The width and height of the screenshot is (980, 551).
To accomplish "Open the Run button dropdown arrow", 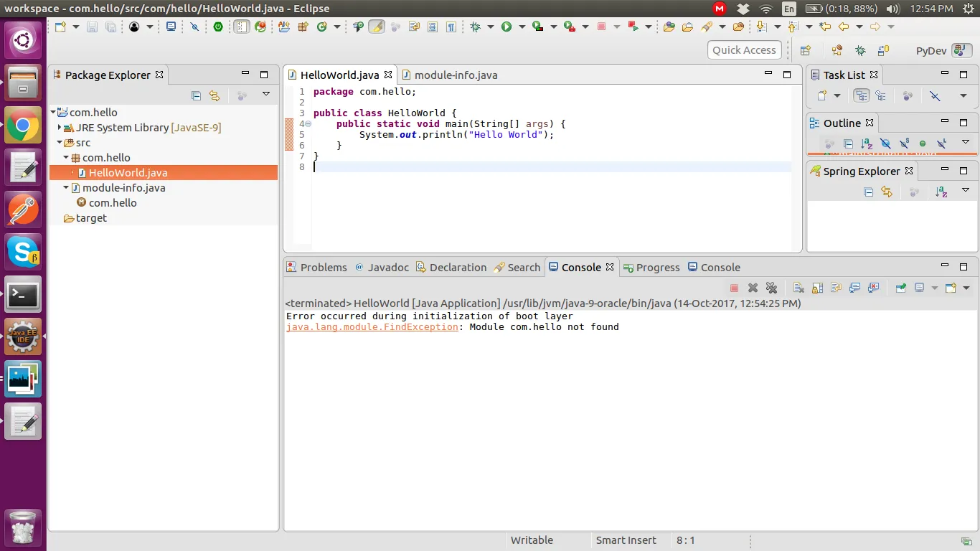I will click(522, 27).
